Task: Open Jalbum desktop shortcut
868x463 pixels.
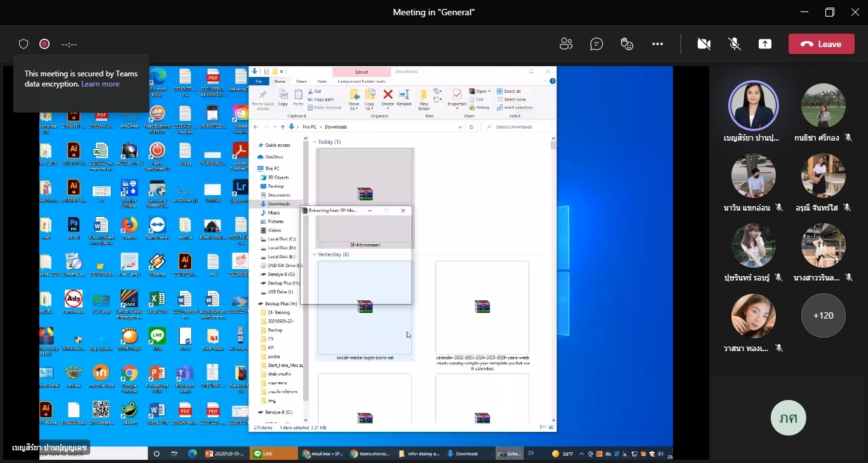Action: tap(130, 413)
